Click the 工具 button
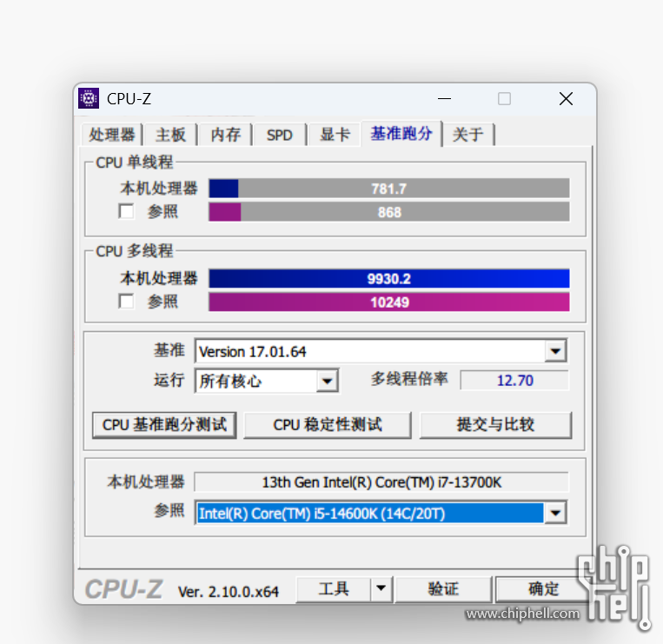The width and height of the screenshot is (663, 644). [334, 588]
